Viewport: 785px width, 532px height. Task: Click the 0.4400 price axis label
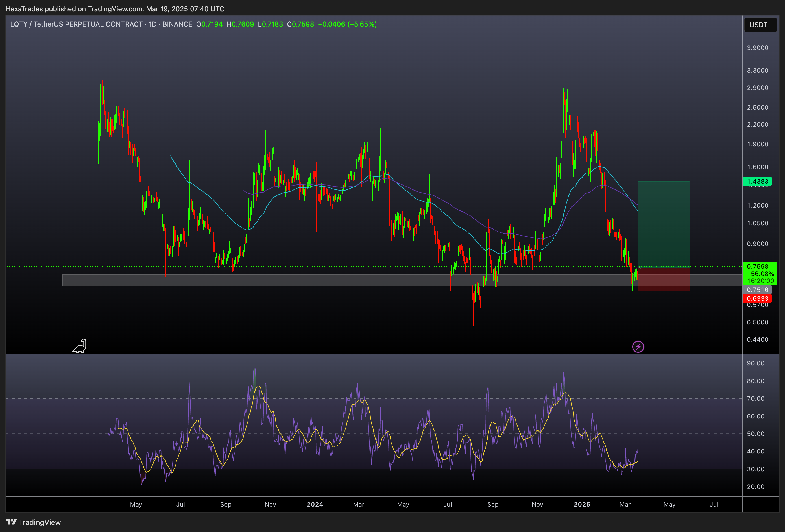[x=757, y=339]
